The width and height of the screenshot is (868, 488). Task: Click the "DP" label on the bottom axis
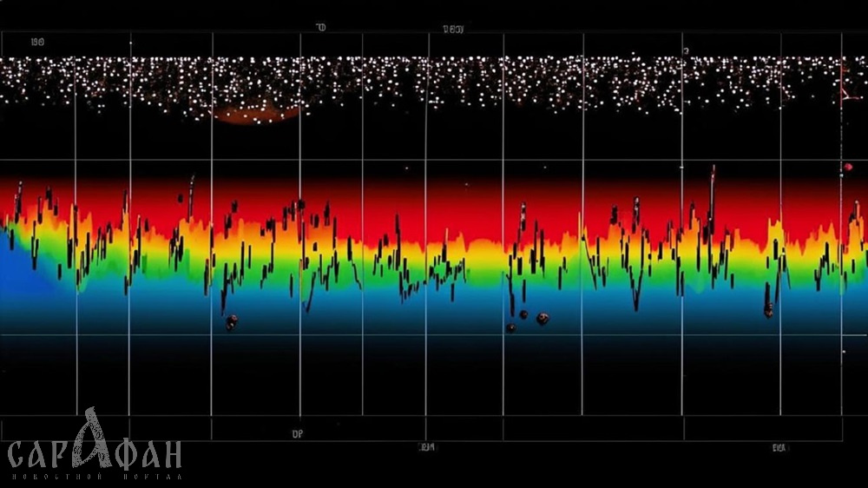(297, 434)
